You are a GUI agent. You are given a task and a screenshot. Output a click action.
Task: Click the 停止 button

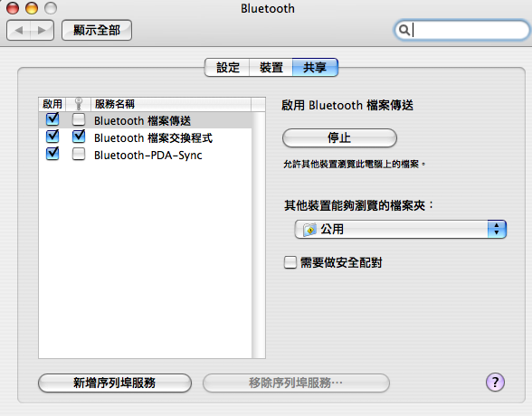point(339,137)
